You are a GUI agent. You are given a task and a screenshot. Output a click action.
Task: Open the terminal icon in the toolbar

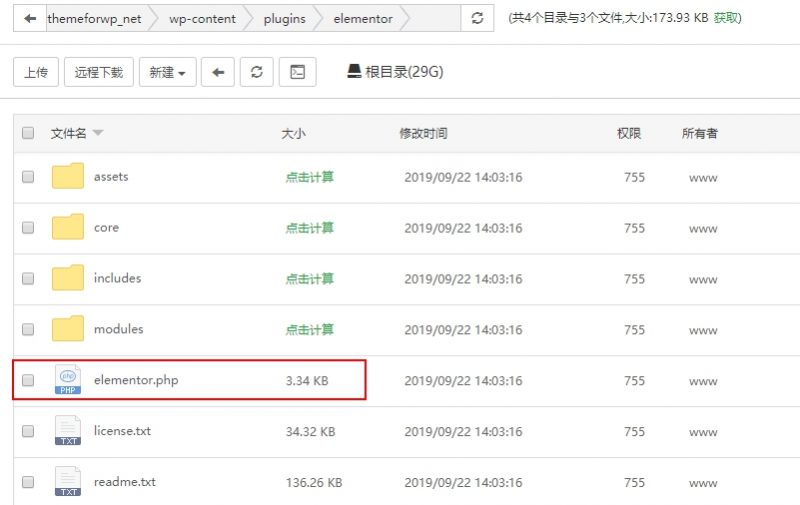(x=297, y=72)
